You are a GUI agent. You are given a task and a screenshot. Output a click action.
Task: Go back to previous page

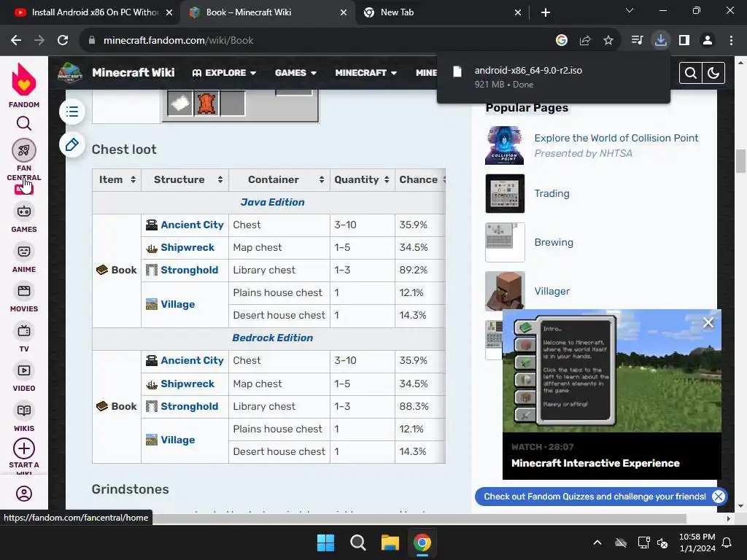pos(16,40)
